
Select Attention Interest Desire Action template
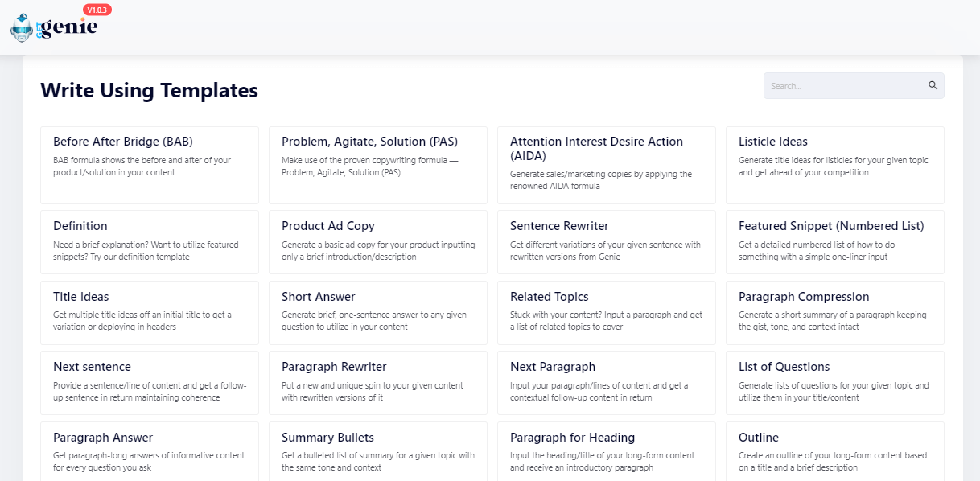pos(607,165)
